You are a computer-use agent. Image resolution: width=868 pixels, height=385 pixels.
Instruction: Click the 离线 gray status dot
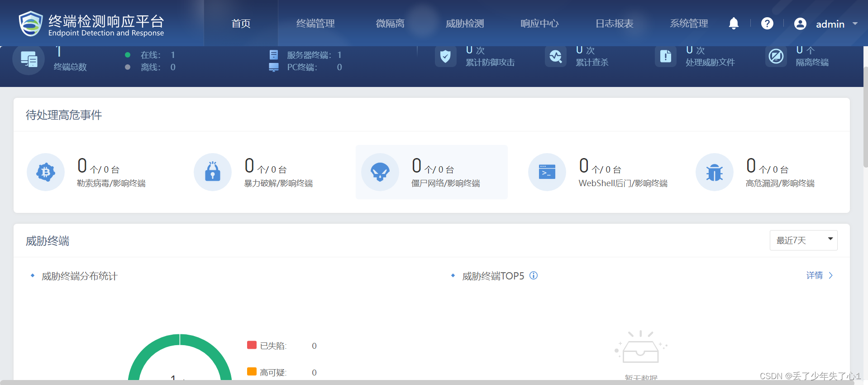click(x=128, y=67)
